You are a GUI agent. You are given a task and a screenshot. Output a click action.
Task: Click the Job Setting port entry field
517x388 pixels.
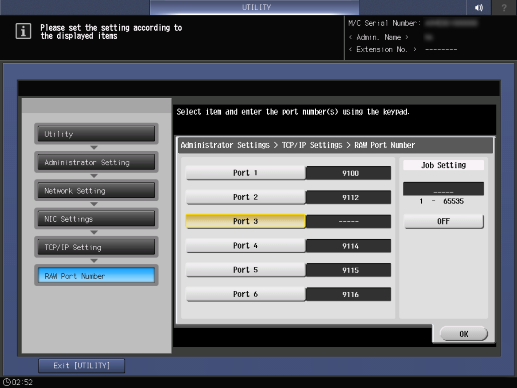(443, 189)
